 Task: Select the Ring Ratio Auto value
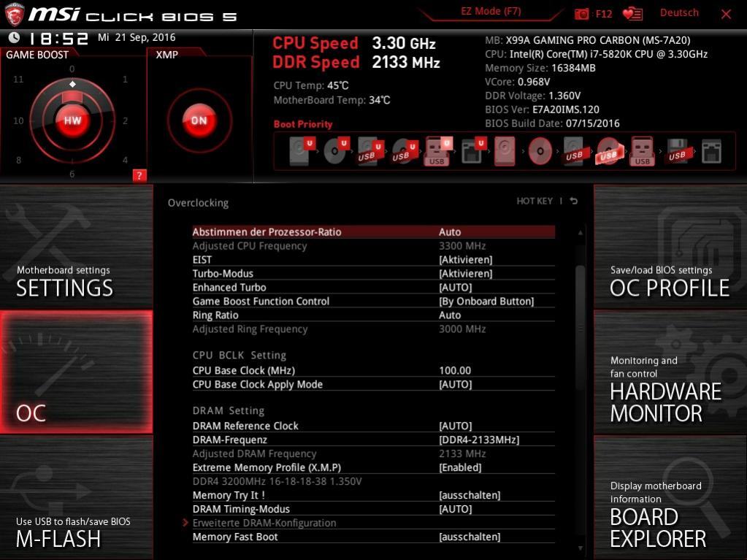click(x=450, y=315)
